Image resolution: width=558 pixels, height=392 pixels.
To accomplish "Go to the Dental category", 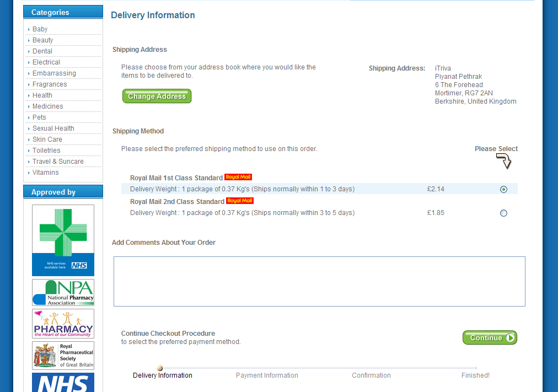I will point(42,51).
